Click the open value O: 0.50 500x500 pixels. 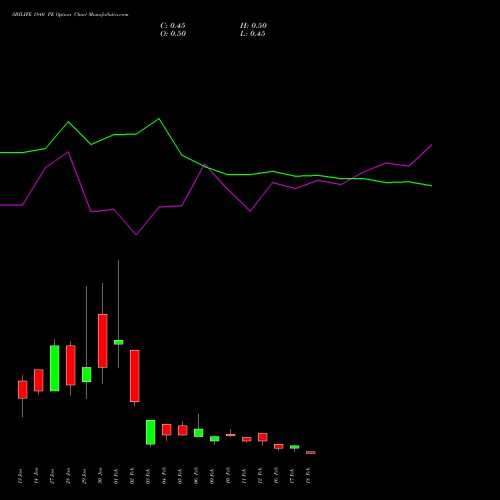pos(173,34)
